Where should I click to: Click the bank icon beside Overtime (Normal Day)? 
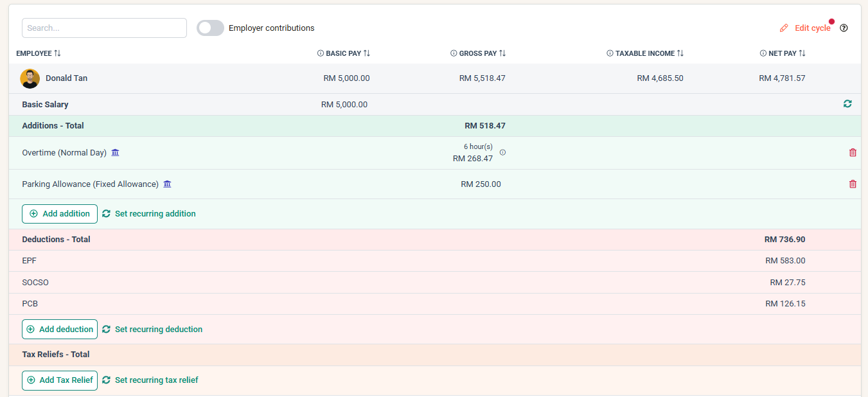tap(115, 152)
